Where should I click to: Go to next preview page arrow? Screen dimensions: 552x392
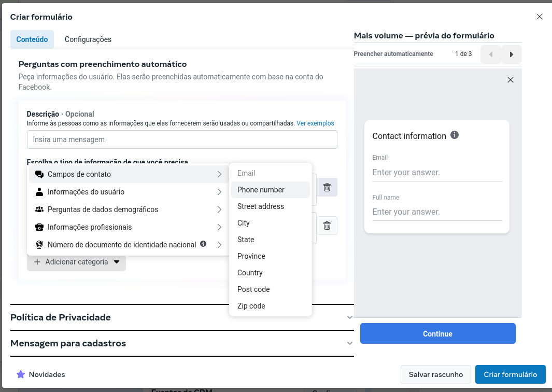512,54
